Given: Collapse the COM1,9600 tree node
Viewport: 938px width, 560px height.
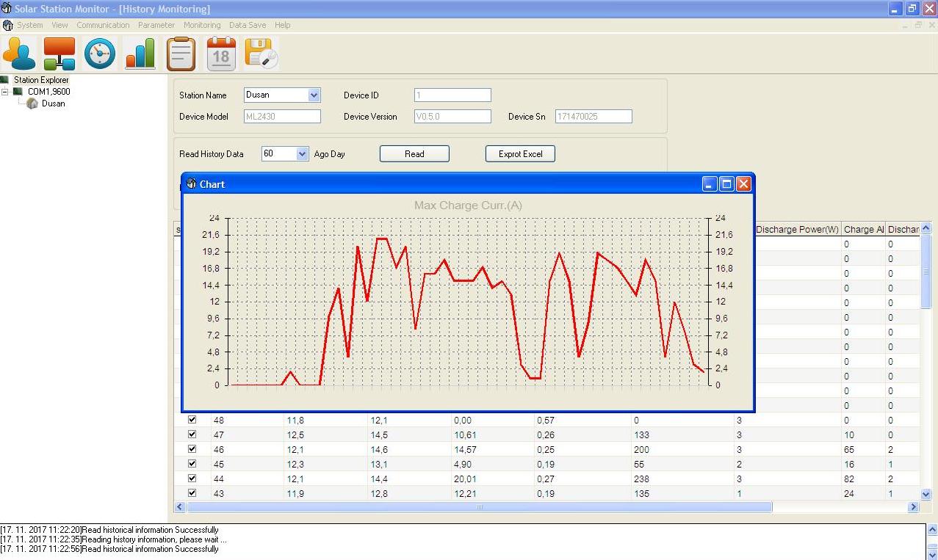Looking at the screenshot, I should click(6, 92).
